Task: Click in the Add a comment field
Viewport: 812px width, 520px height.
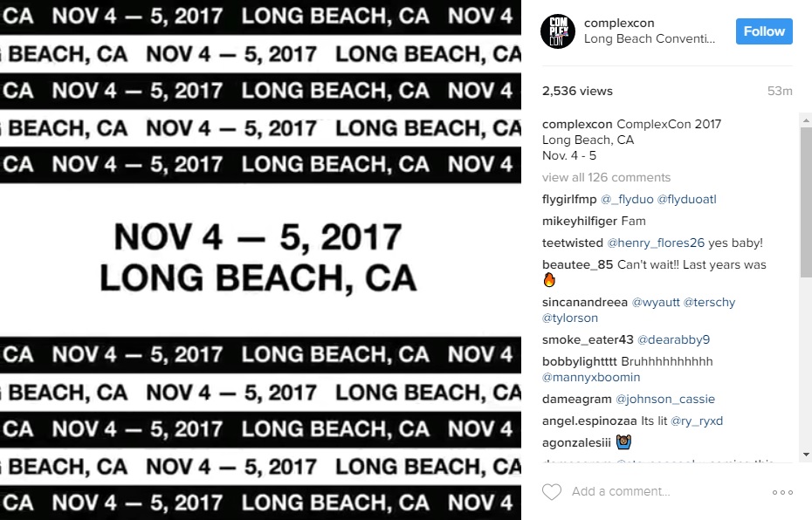Action: (x=664, y=492)
